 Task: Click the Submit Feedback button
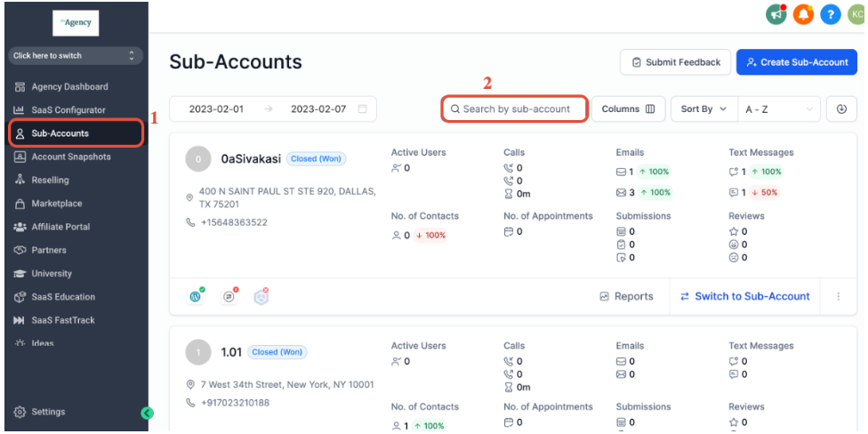pos(675,62)
